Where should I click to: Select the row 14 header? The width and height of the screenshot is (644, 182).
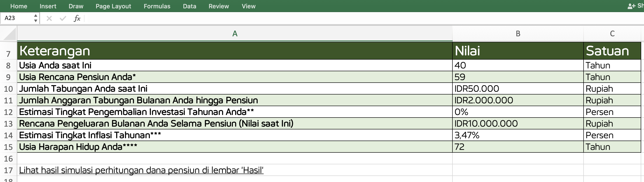(x=8, y=135)
